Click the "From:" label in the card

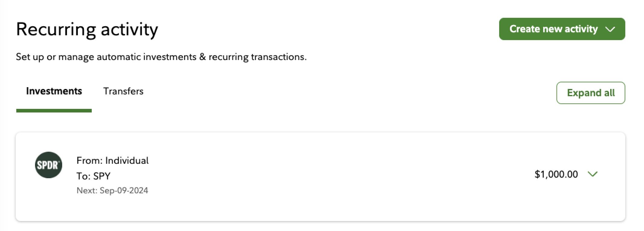[x=89, y=160]
